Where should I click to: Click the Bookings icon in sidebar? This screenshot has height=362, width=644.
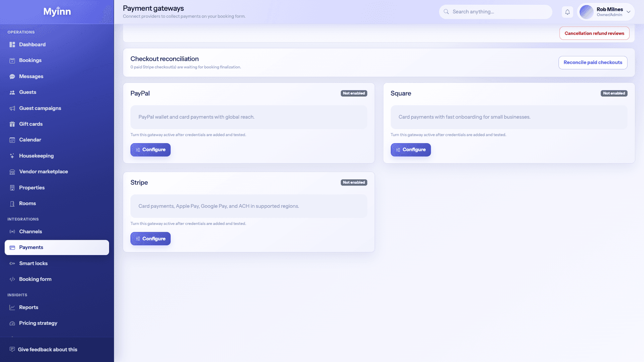pyautogui.click(x=12, y=60)
